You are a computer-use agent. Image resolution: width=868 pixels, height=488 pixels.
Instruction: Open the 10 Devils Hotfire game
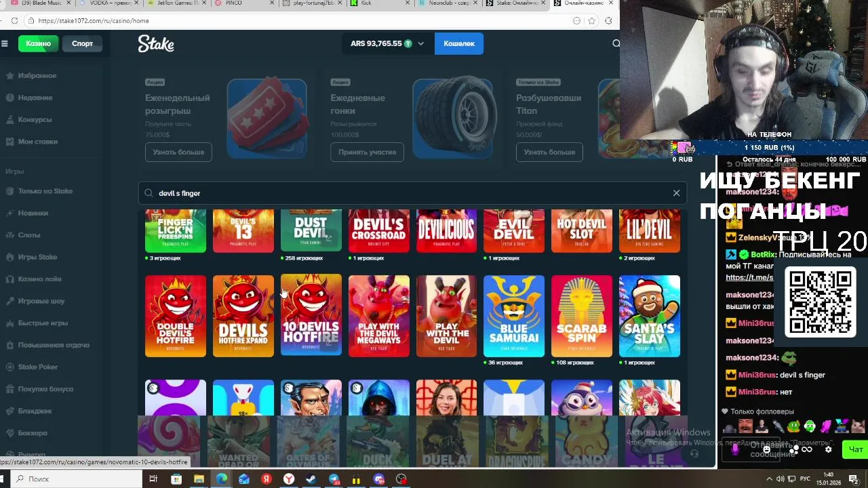point(311,315)
